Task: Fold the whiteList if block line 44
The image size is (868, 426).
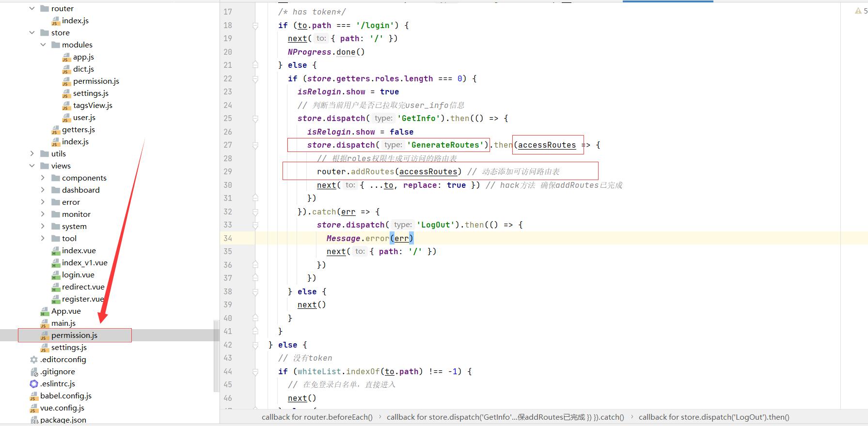Action: tap(255, 371)
